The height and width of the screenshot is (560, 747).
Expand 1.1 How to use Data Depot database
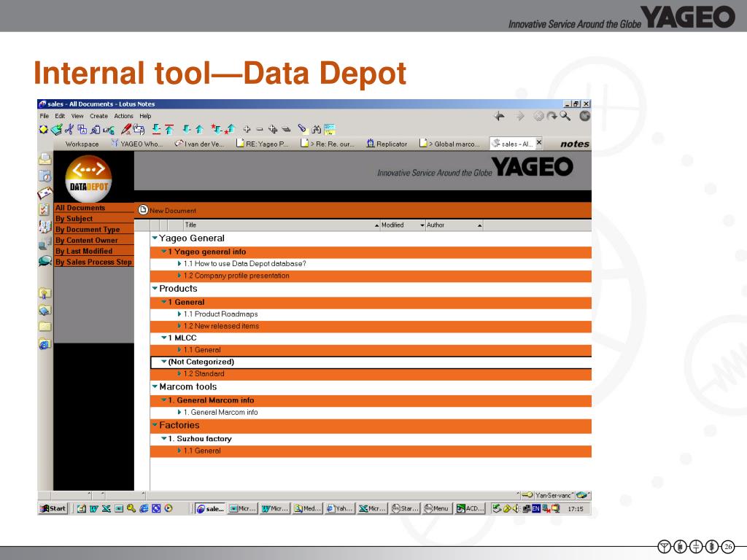pyautogui.click(x=179, y=263)
